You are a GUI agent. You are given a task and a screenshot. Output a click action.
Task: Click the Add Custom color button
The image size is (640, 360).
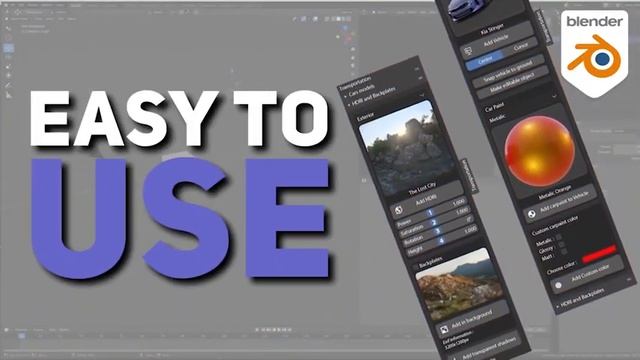(587, 274)
